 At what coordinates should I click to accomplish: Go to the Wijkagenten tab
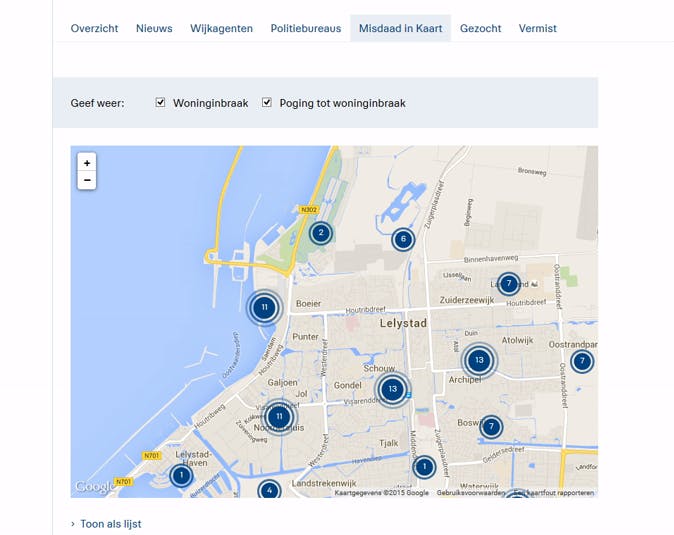click(x=221, y=28)
